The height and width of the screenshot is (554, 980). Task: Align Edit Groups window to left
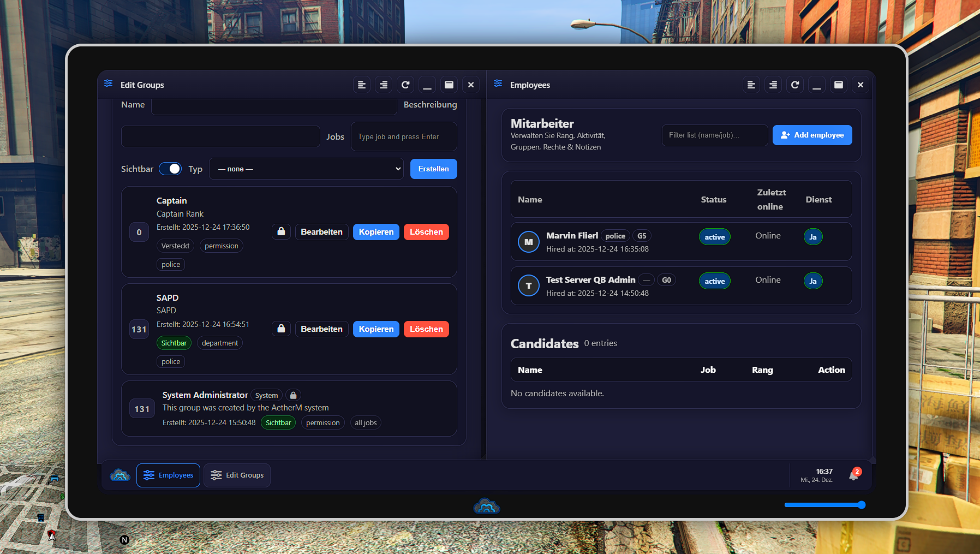[362, 85]
